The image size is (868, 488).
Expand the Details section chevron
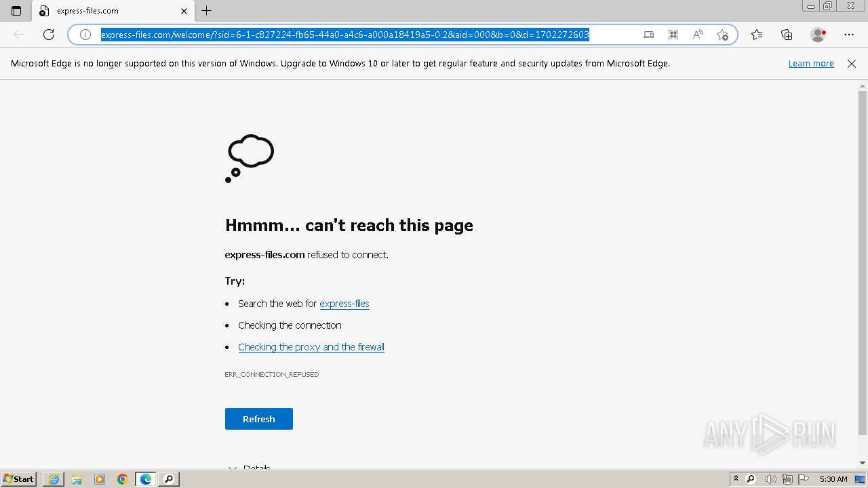(x=233, y=468)
